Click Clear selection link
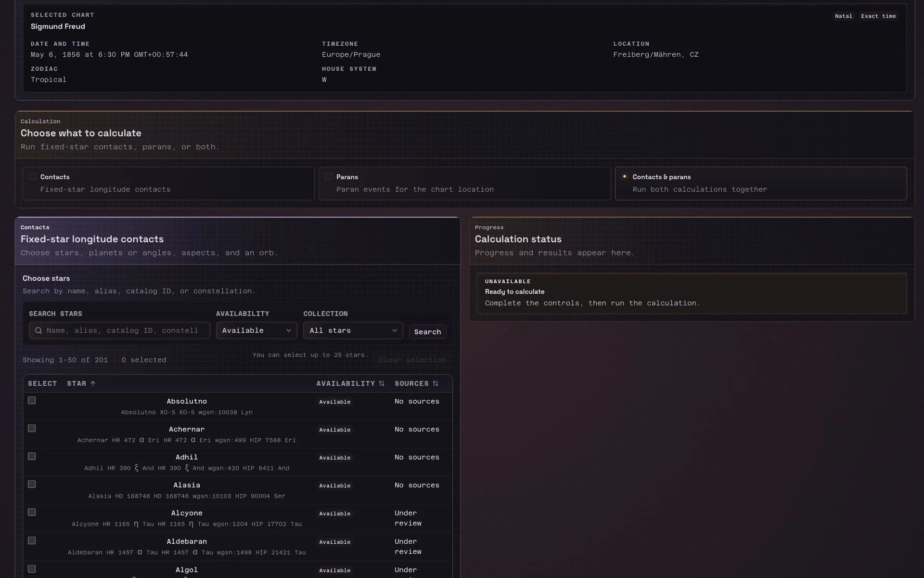The height and width of the screenshot is (578, 924). [412, 360]
